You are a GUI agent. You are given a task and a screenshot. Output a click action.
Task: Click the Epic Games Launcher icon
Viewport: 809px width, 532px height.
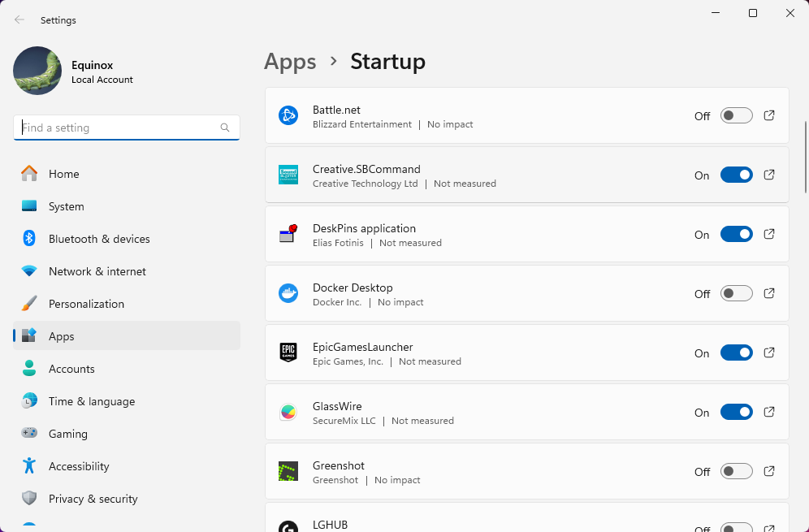coord(288,353)
